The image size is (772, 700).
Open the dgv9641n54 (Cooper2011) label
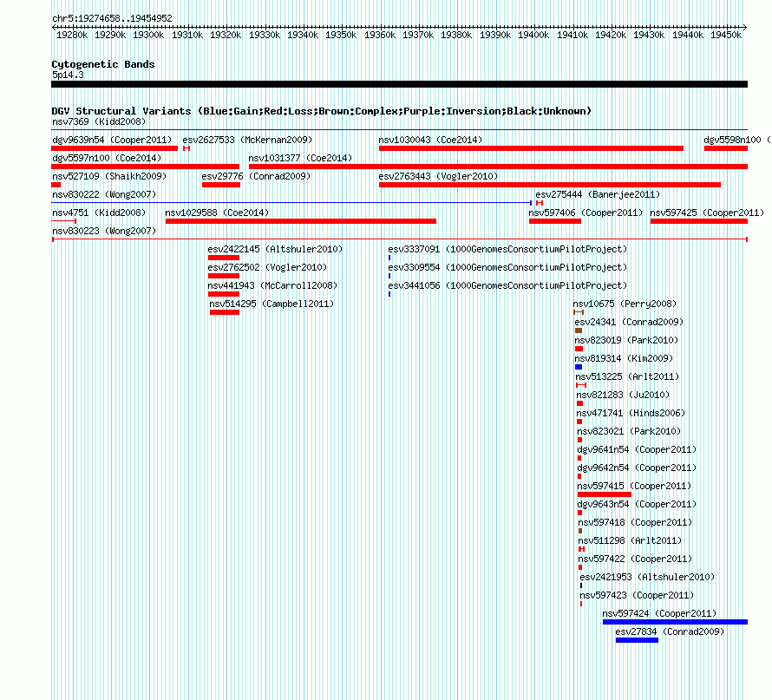coord(637,449)
